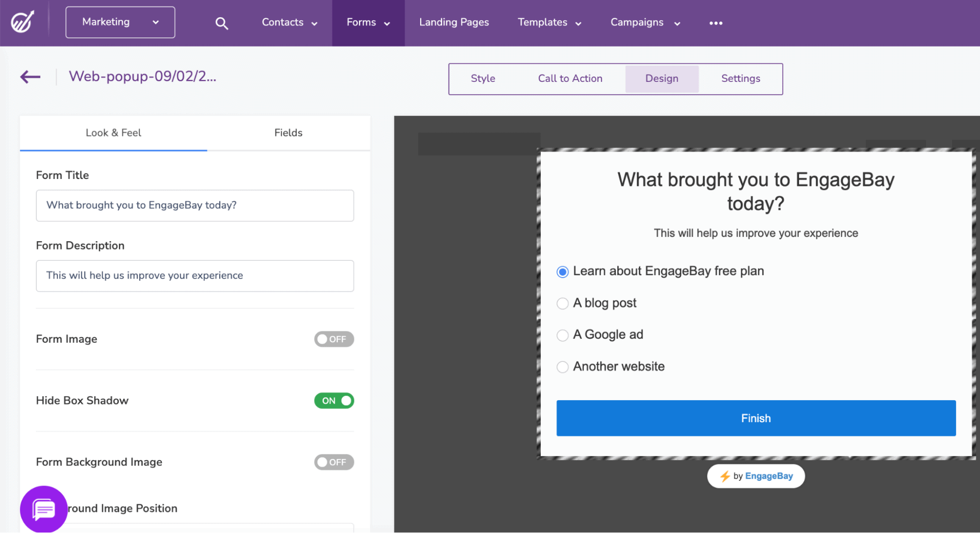Expand the Contacts menu
This screenshot has width=980, height=533.
coord(289,23)
